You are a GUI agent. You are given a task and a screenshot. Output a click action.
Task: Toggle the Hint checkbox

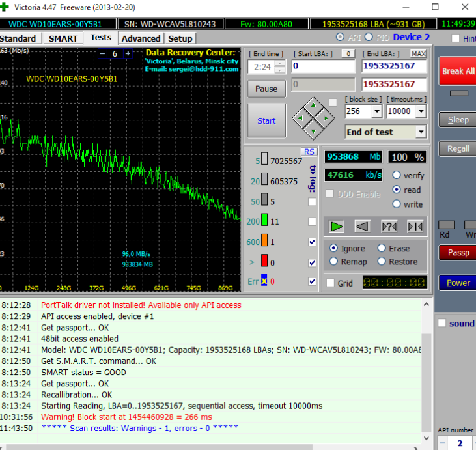coord(455,38)
